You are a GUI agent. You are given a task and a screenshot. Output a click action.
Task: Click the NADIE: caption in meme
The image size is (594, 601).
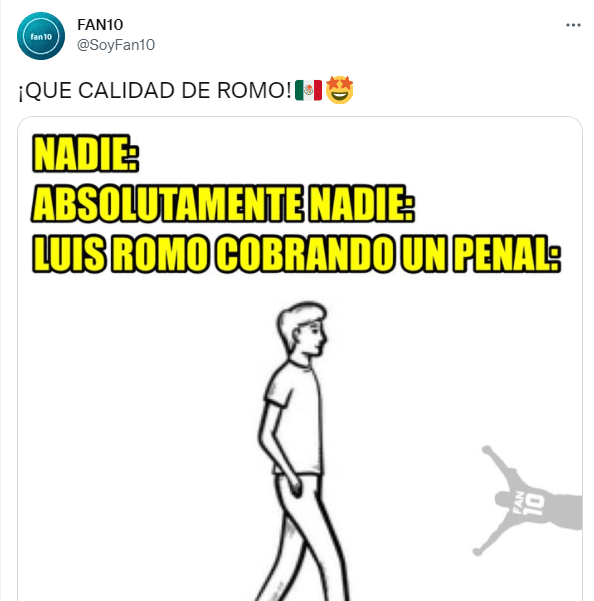coord(85,153)
